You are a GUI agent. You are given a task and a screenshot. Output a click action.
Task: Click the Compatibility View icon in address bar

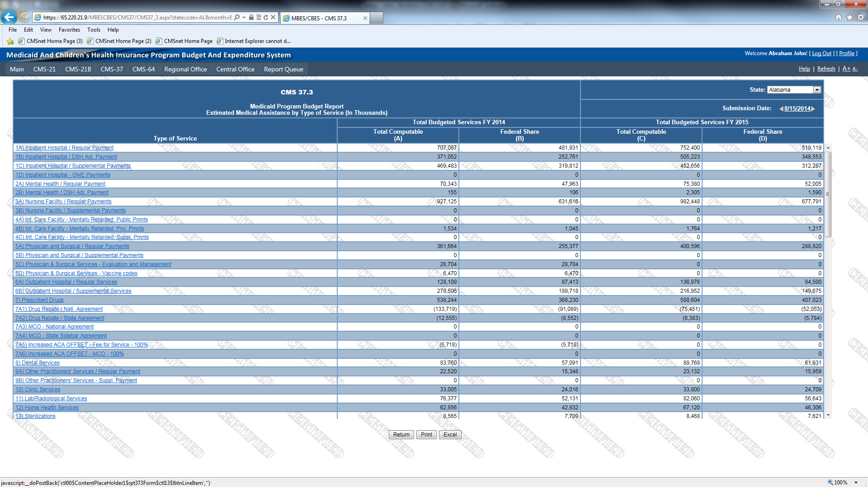[259, 17]
